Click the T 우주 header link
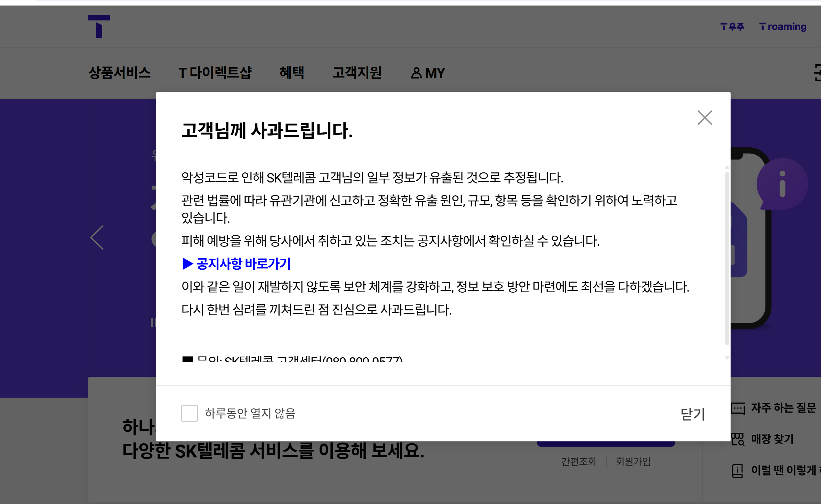821x504 pixels. (732, 27)
